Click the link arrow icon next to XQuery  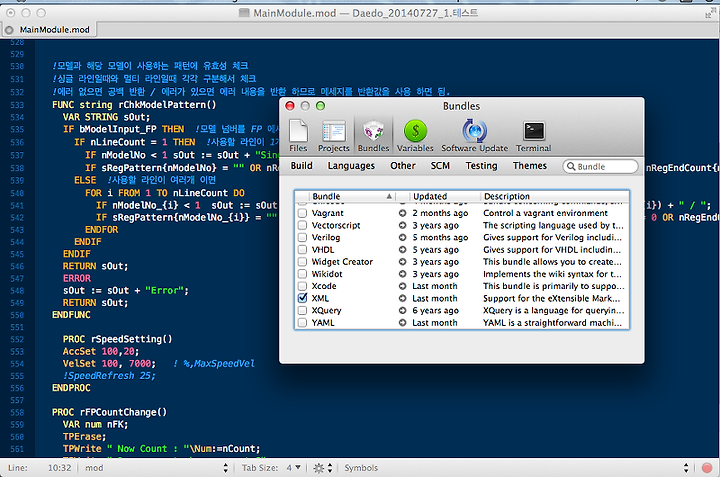pos(403,310)
